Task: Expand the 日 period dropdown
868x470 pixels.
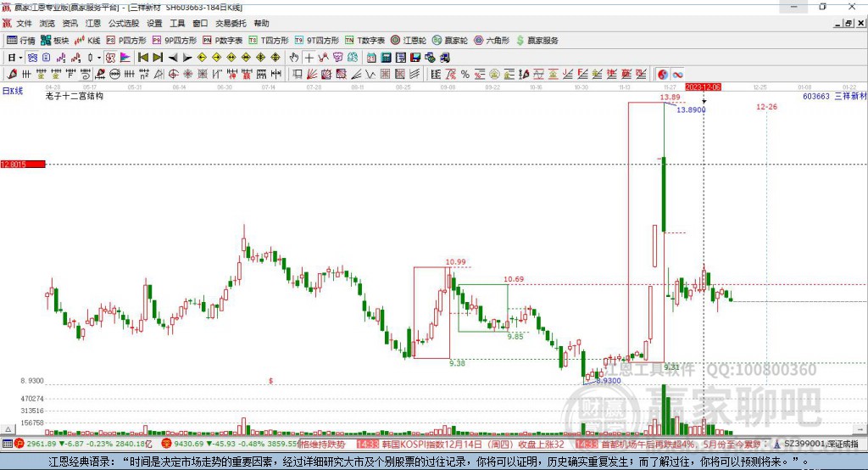Action: (20, 58)
